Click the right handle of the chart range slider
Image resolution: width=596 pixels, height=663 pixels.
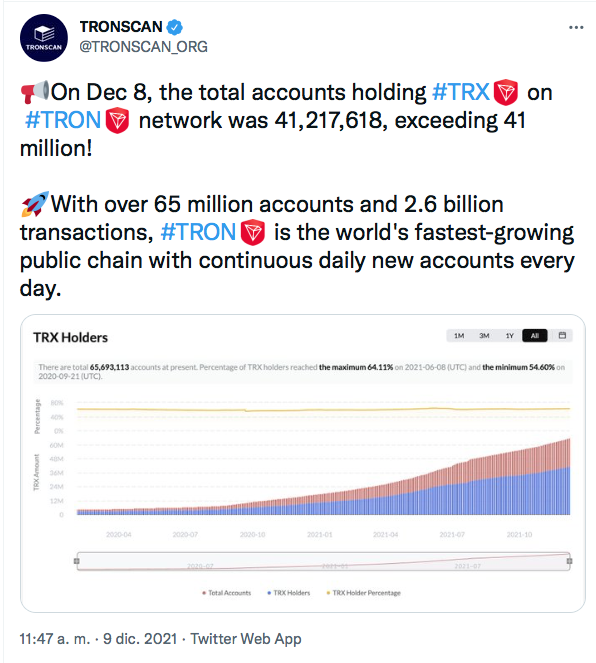pyautogui.click(x=569, y=561)
